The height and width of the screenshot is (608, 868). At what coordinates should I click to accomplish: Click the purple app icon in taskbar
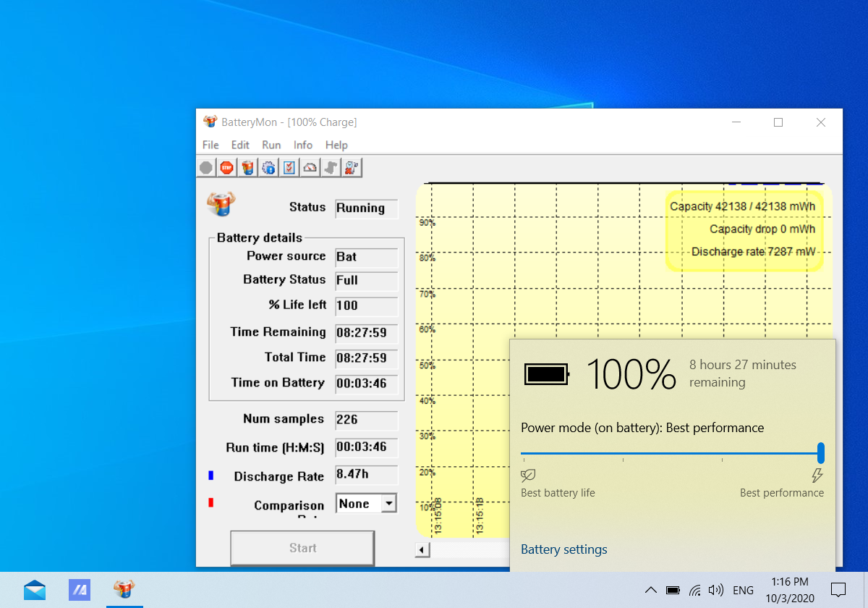pos(80,590)
